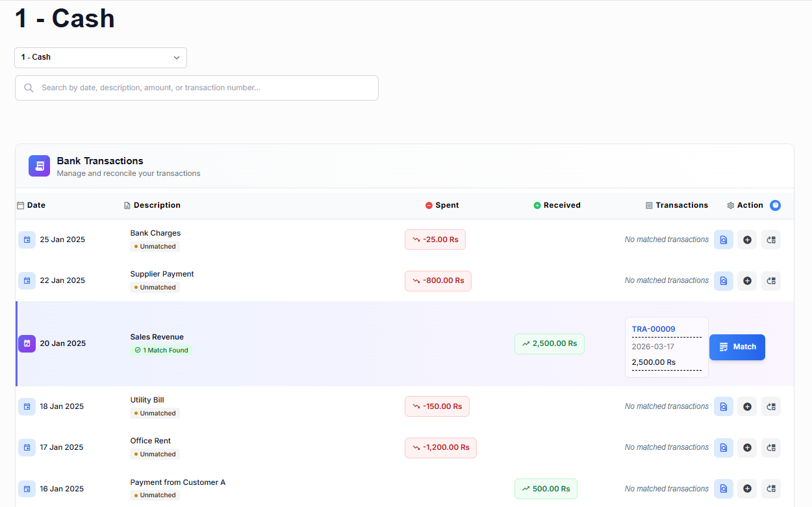Open transaction link TRA-00009

pos(653,329)
